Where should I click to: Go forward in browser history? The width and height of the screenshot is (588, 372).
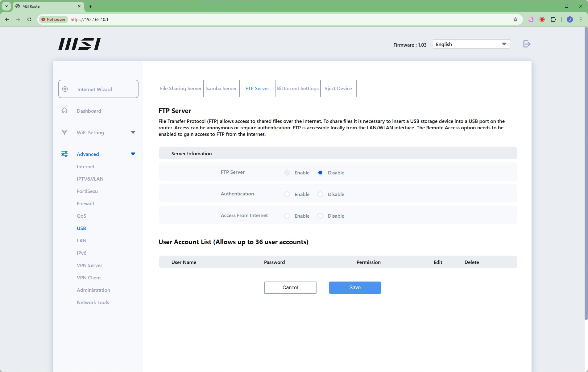[18, 19]
